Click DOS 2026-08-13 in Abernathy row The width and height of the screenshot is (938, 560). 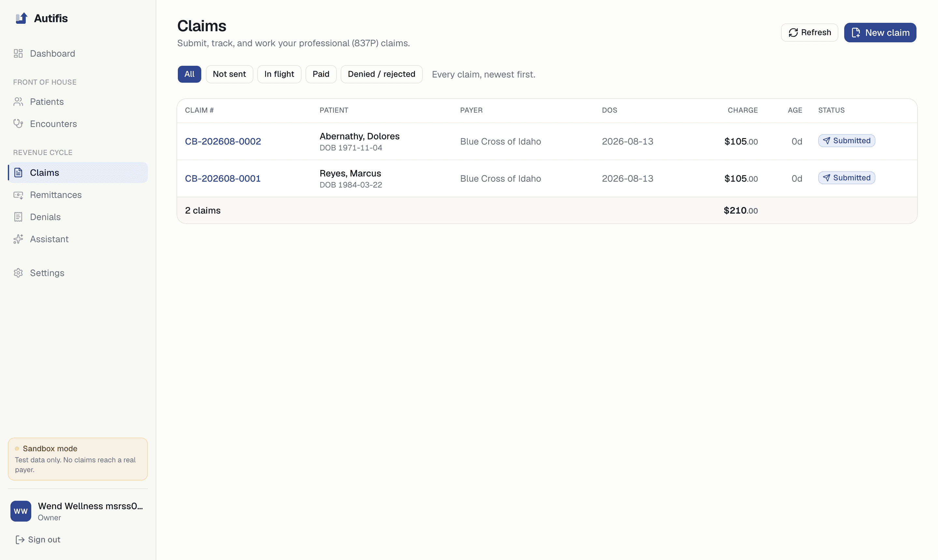click(627, 142)
